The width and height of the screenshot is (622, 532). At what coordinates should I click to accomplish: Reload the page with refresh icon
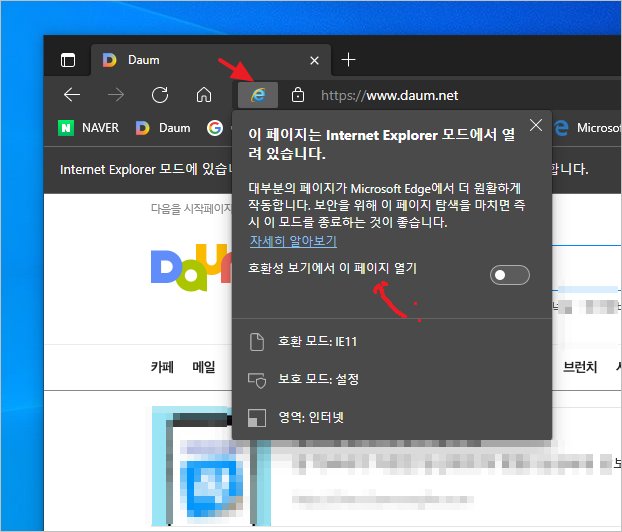pos(159,95)
